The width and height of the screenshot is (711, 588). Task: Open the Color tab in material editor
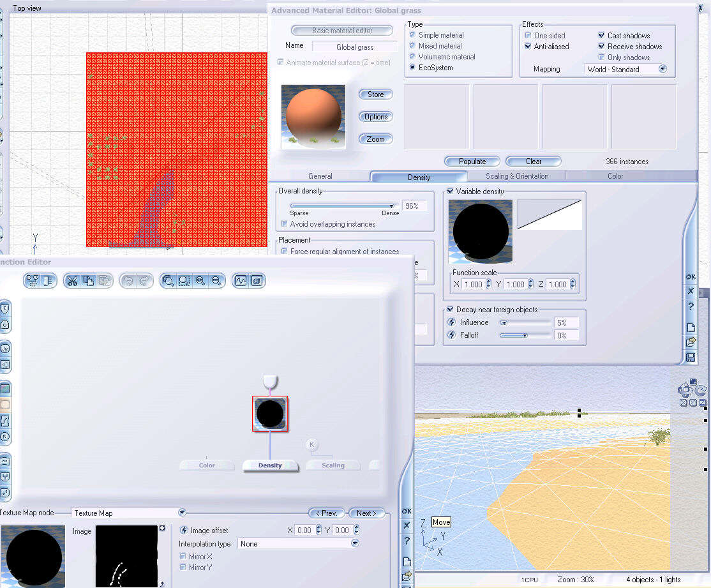tap(615, 176)
